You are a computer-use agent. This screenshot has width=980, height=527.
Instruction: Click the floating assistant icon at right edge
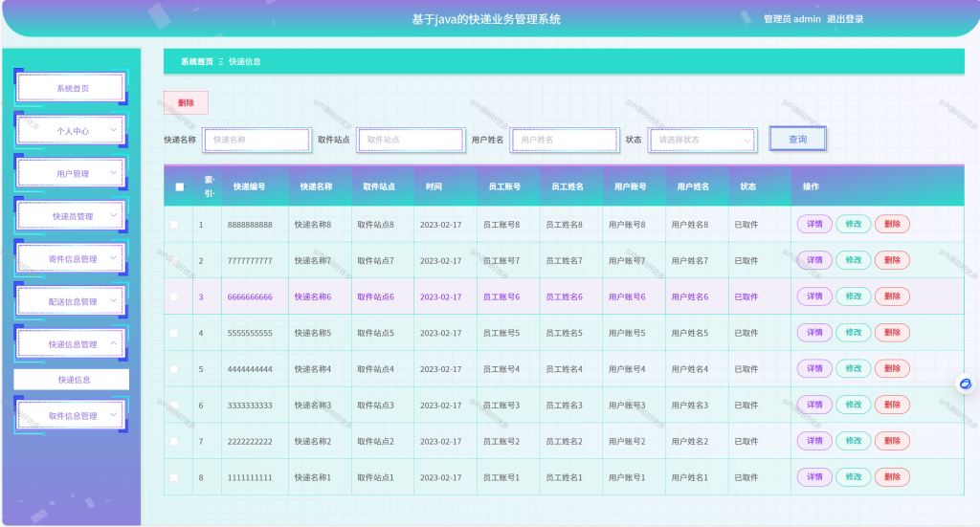[x=966, y=384]
